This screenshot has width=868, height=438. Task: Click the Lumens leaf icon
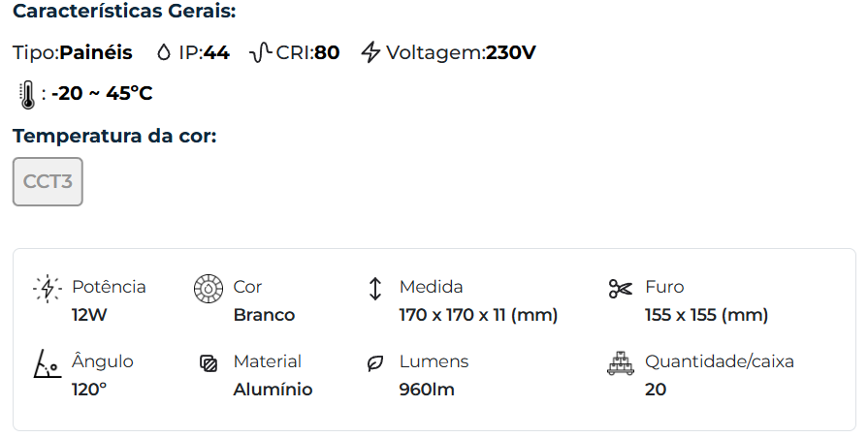(374, 363)
